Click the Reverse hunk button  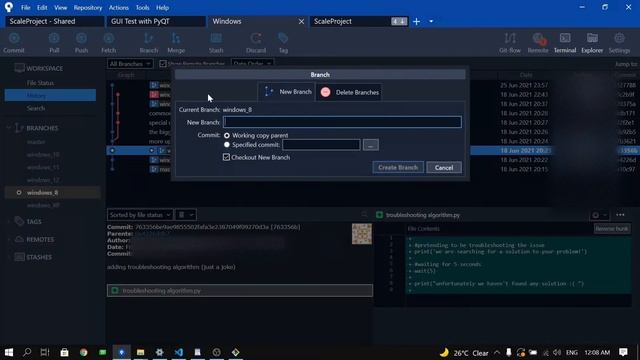coord(611,229)
